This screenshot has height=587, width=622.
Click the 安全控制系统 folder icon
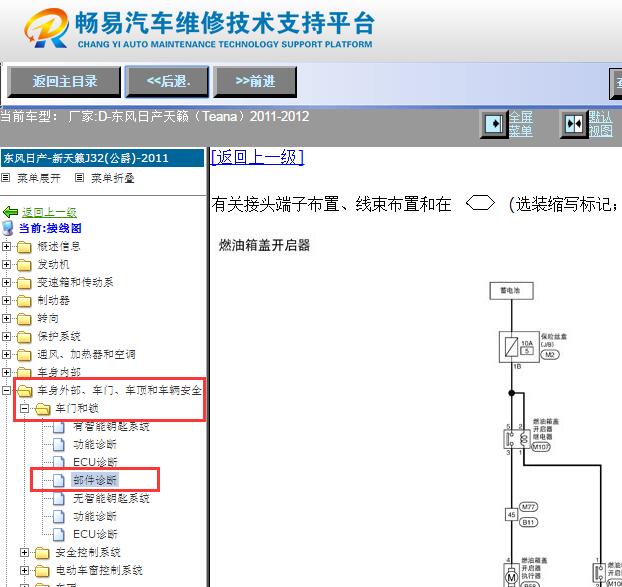42,552
